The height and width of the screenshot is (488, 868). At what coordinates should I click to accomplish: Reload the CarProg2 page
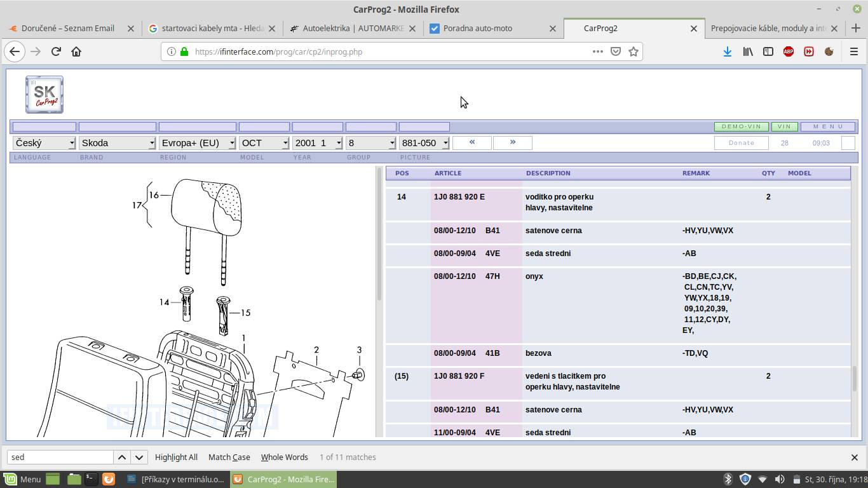(56, 51)
